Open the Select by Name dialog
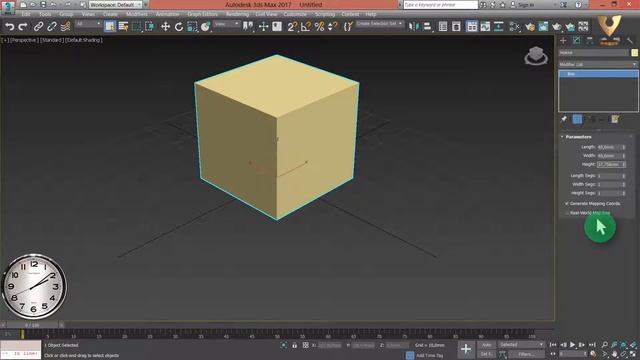 pyautogui.click(x=123, y=27)
